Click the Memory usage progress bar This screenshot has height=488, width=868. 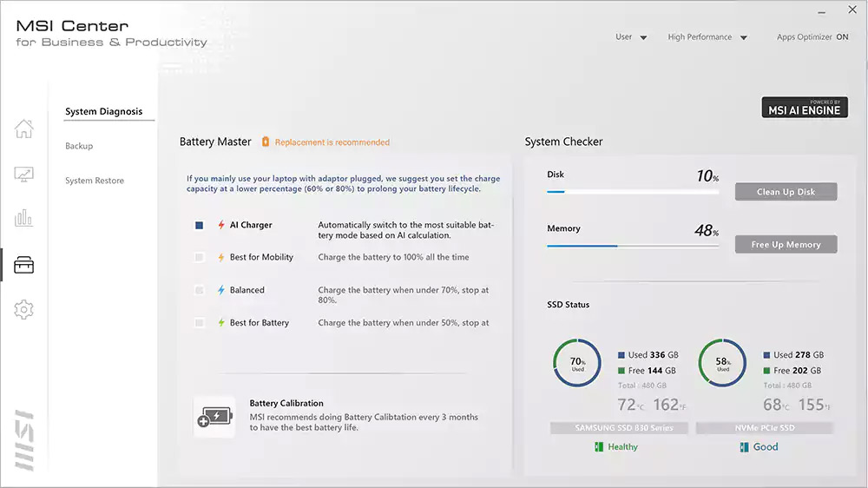pyautogui.click(x=632, y=246)
